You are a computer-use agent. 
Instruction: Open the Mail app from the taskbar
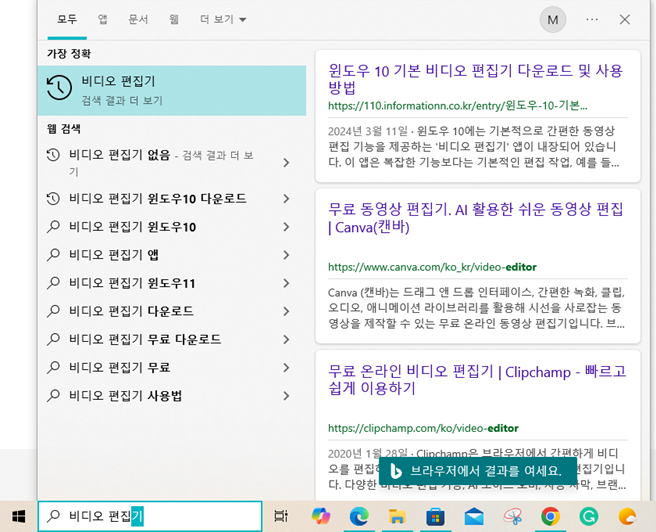(x=474, y=517)
